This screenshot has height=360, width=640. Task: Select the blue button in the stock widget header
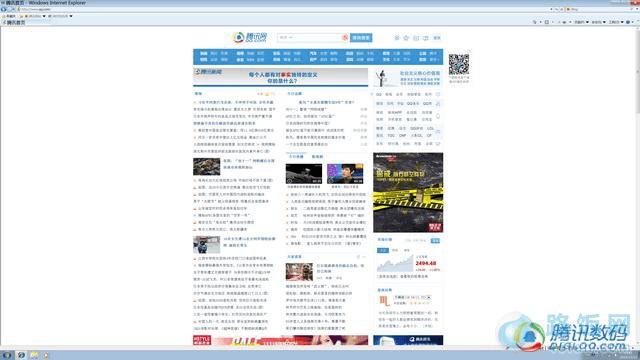pos(435,241)
